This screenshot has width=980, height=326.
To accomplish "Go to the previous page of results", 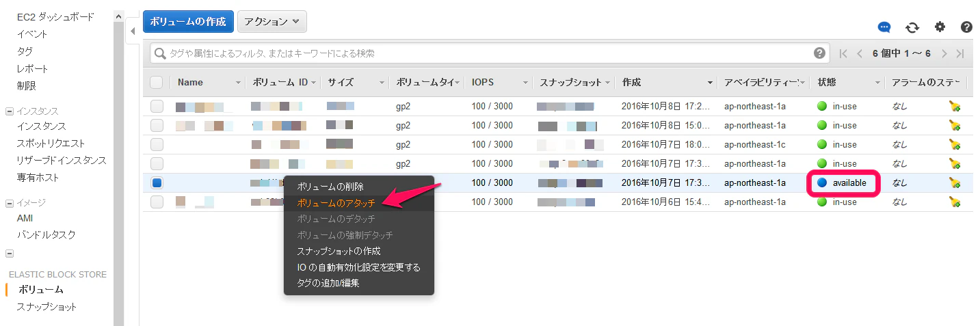I will (x=860, y=53).
